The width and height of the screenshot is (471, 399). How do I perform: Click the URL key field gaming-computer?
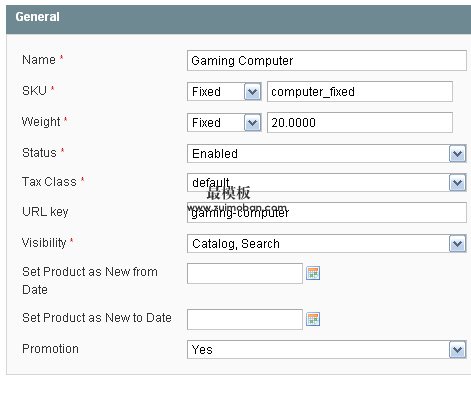[x=327, y=212]
